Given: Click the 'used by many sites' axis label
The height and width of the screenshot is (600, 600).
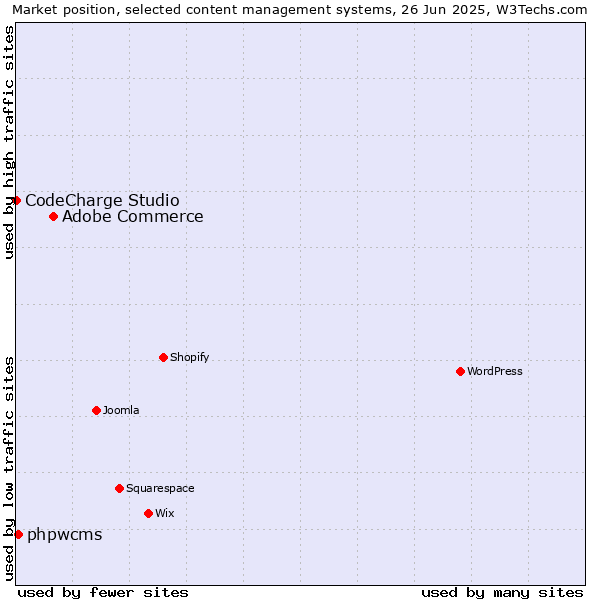Looking at the screenshot, I should pyautogui.click(x=502, y=593).
